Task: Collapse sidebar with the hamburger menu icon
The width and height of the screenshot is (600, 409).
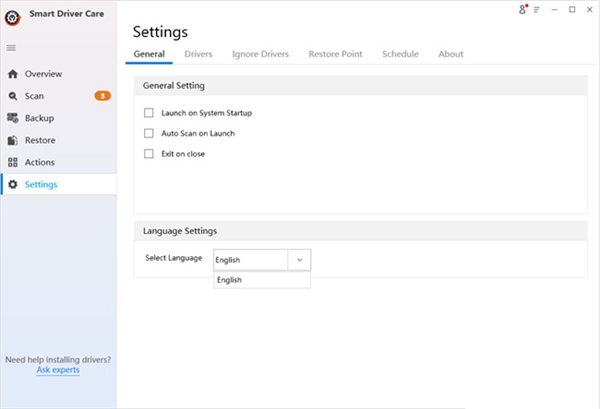Action: click(x=12, y=48)
